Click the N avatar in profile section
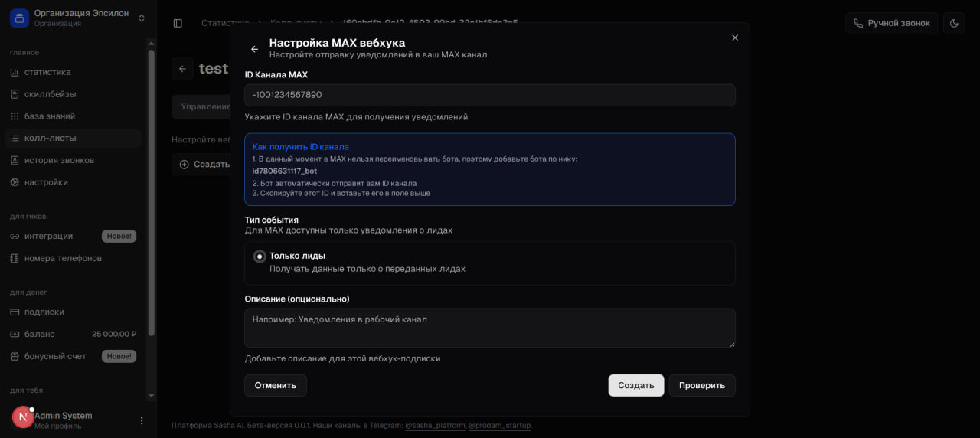The height and width of the screenshot is (438, 980). (x=22, y=417)
